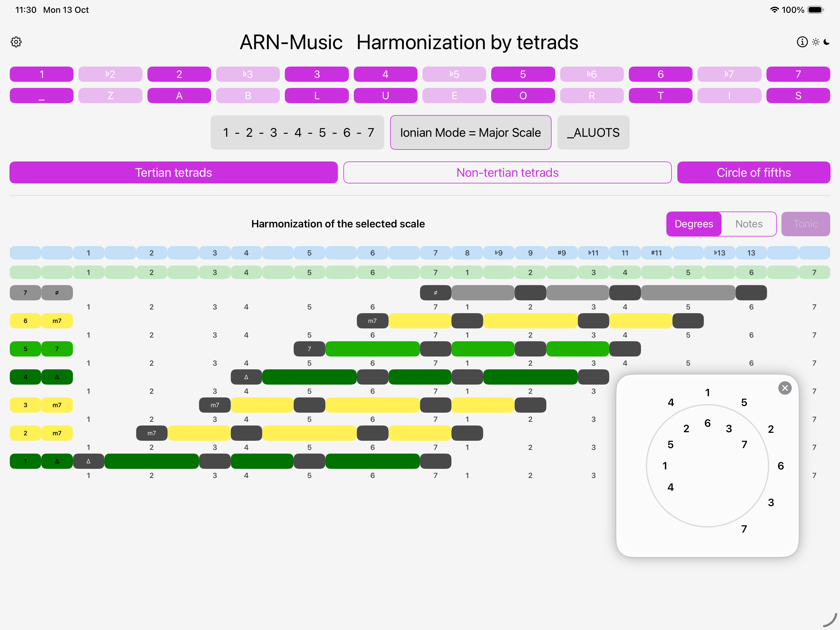Switch to dark mode moon icon
Screen dimensions: 840x630
point(827,42)
